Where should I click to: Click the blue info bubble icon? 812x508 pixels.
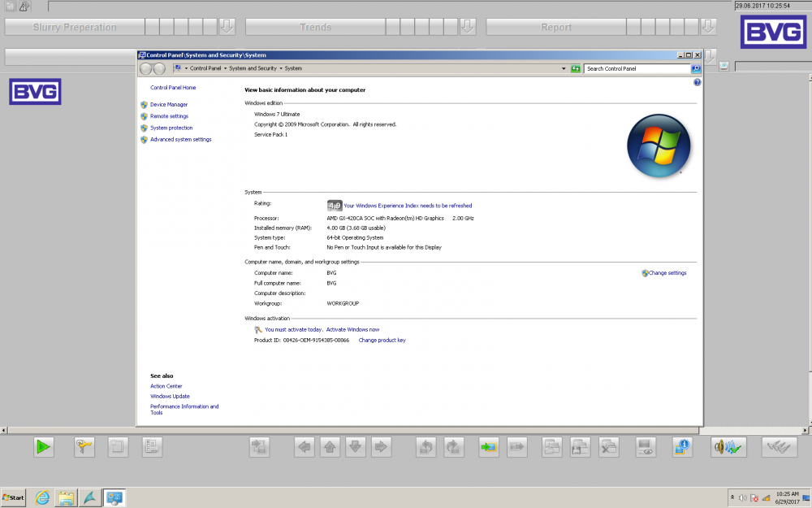(x=682, y=447)
